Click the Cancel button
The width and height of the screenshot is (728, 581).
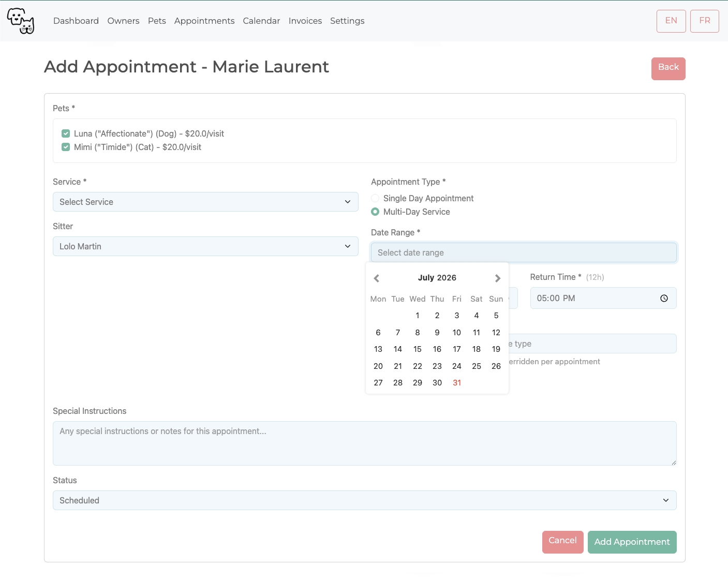563,542
